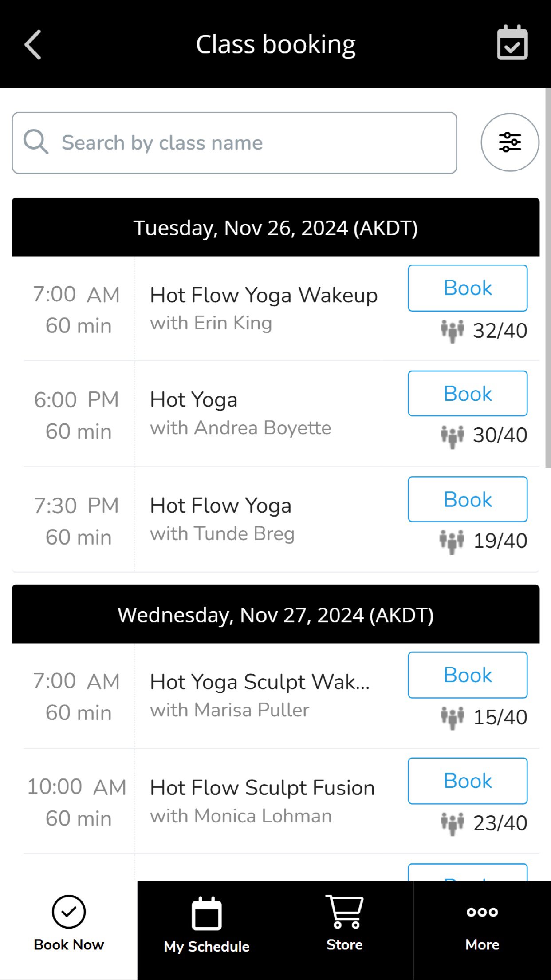The height and width of the screenshot is (980, 551).
Task: Open the booked calendar icon in header
Action: coord(512,43)
